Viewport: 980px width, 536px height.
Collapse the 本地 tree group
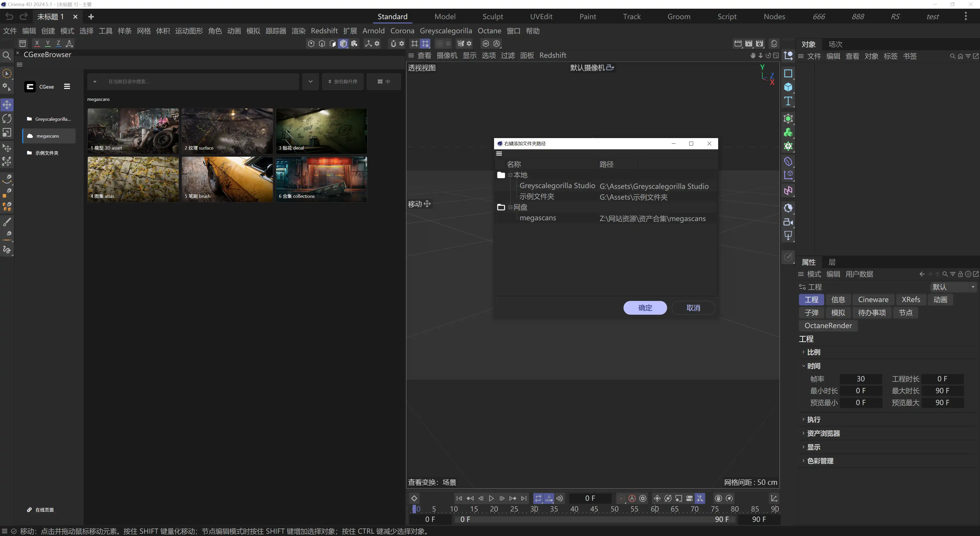(510, 175)
